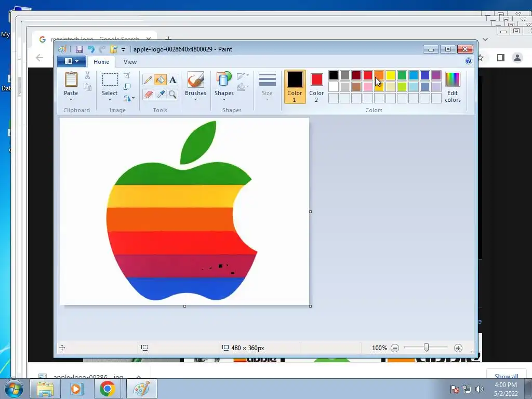Click the Undo arrow in title bar
Viewport: 532px width, 399px height.
click(91, 49)
